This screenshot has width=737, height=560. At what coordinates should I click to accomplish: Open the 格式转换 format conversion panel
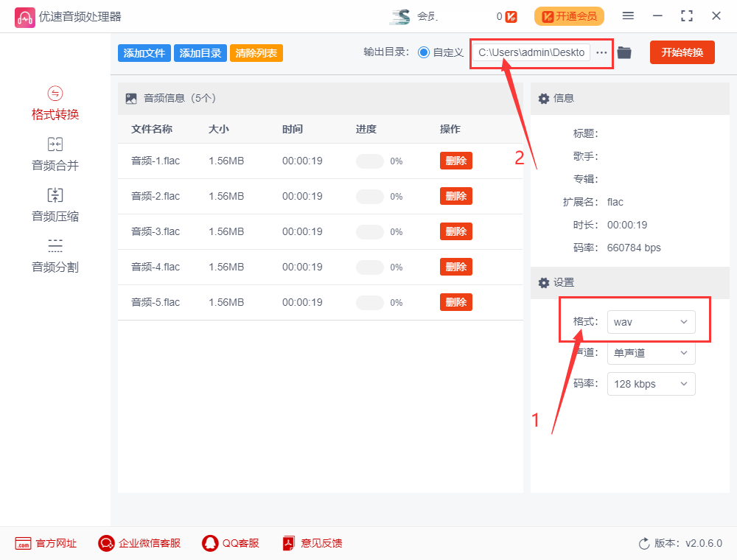tap(55, 102)
